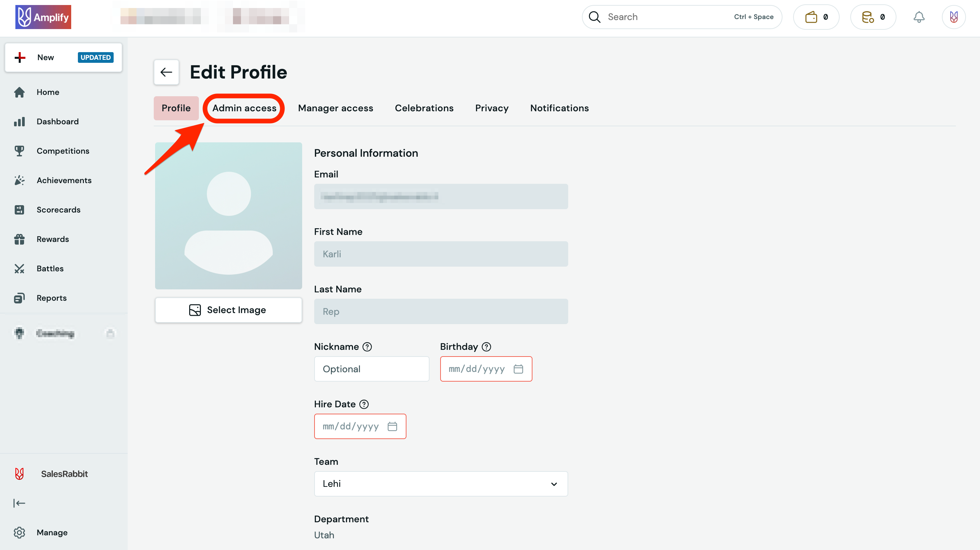This screenshot has width=980, height=550.
Task: Open the Rewards section
Action: [53, 239]
